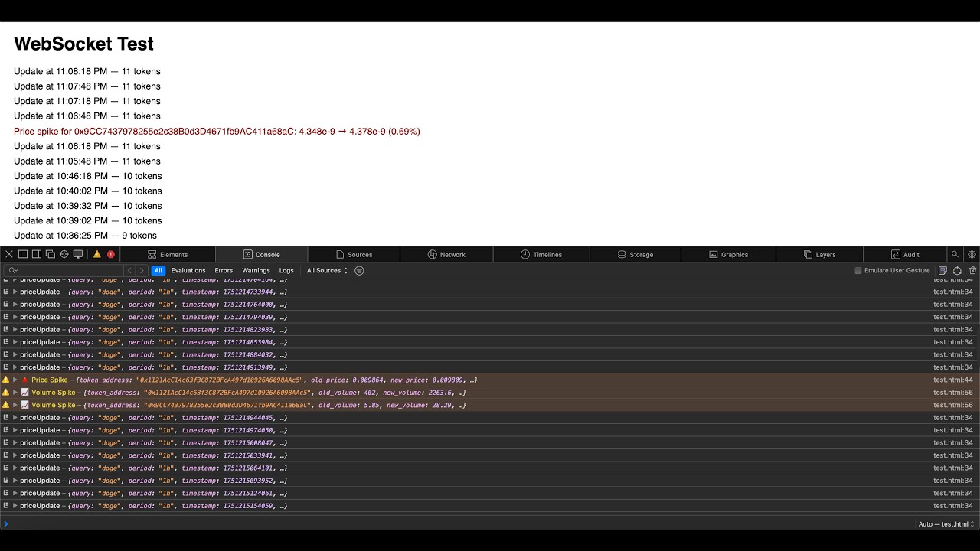Open test.html:34 link for timestamp 1751215124061
This screenshot has height=551, width=980.
tap(953, 493)
